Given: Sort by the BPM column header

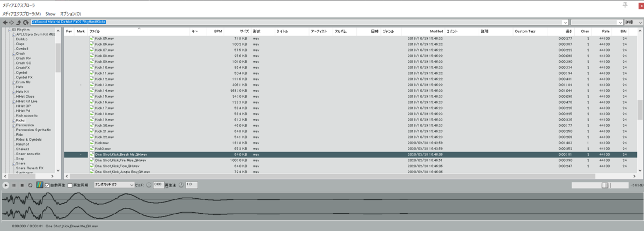Looking at the screenshot, I should point(215,32).
